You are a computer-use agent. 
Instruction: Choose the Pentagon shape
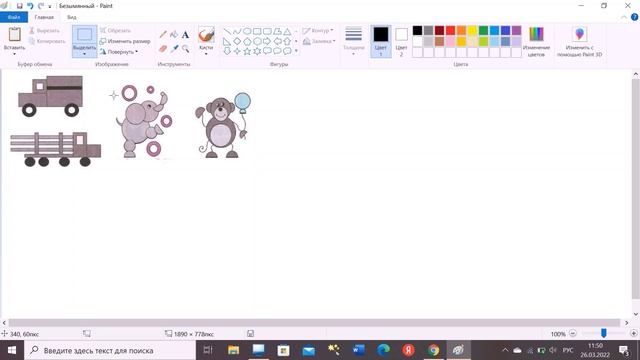coord(247,41)
